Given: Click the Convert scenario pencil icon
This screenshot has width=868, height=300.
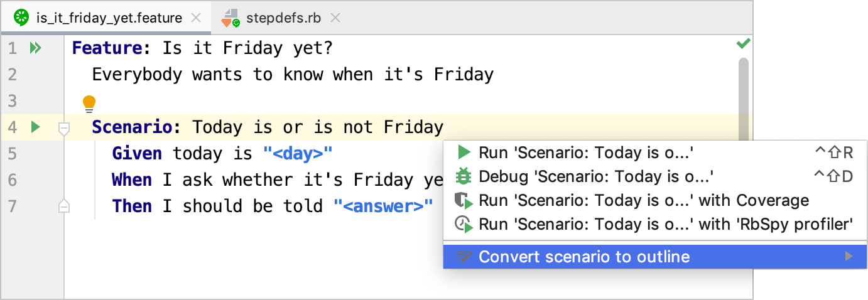Looking at the screenshot, I should 464,257.
